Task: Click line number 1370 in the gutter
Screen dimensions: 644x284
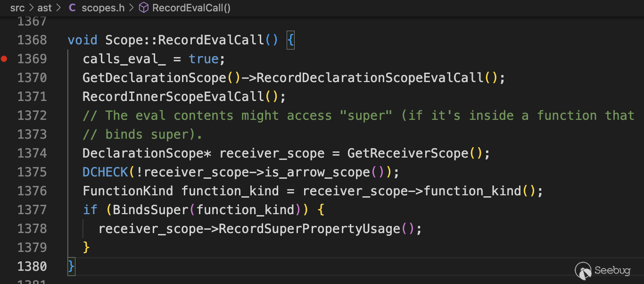Action: point(32,78)
